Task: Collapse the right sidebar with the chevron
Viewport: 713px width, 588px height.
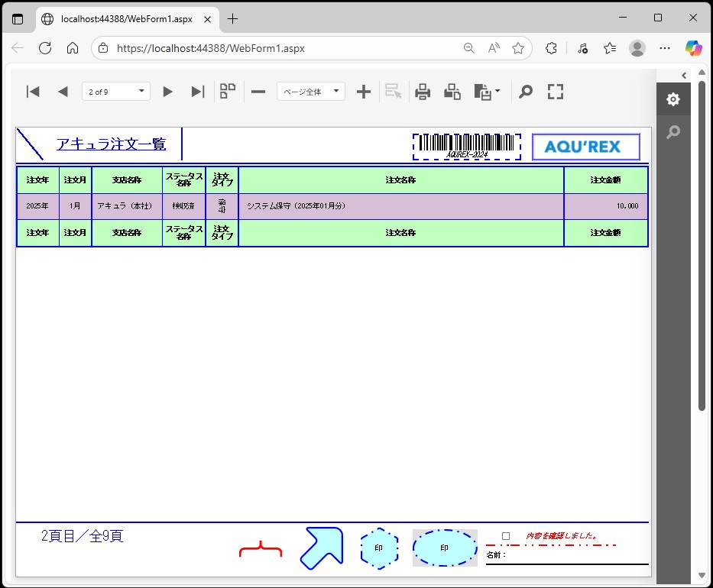Action: click(x=684, y=75)
